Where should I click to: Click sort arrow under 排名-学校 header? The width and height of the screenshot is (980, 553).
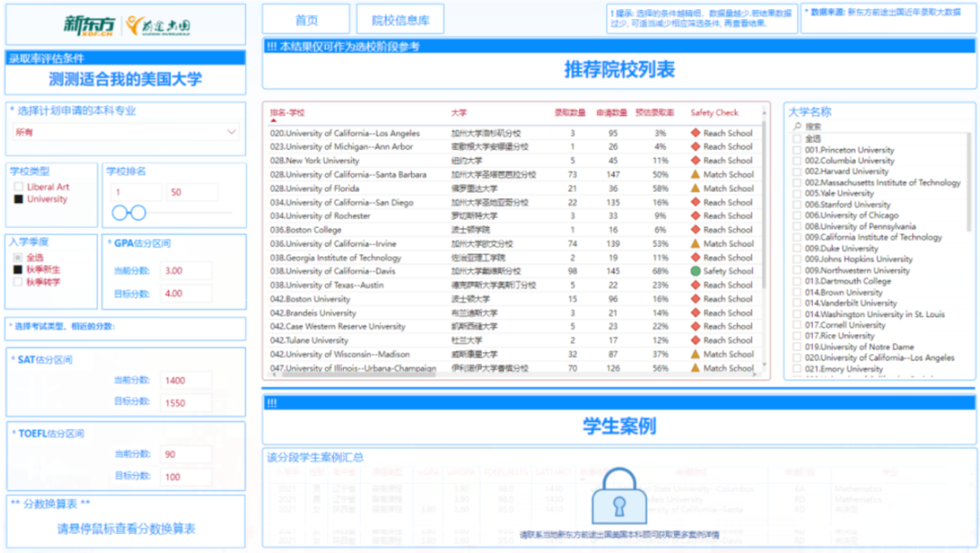273,120
